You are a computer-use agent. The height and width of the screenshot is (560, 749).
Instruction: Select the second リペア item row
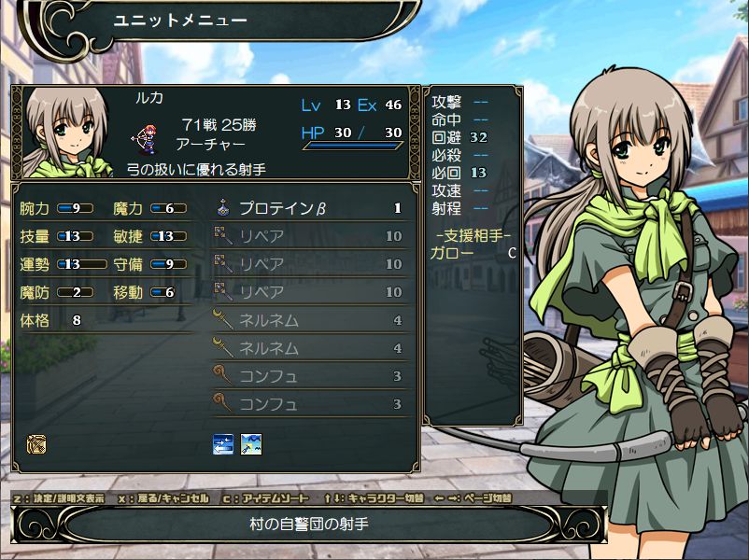pyautogui.click(x=310, y=264)
